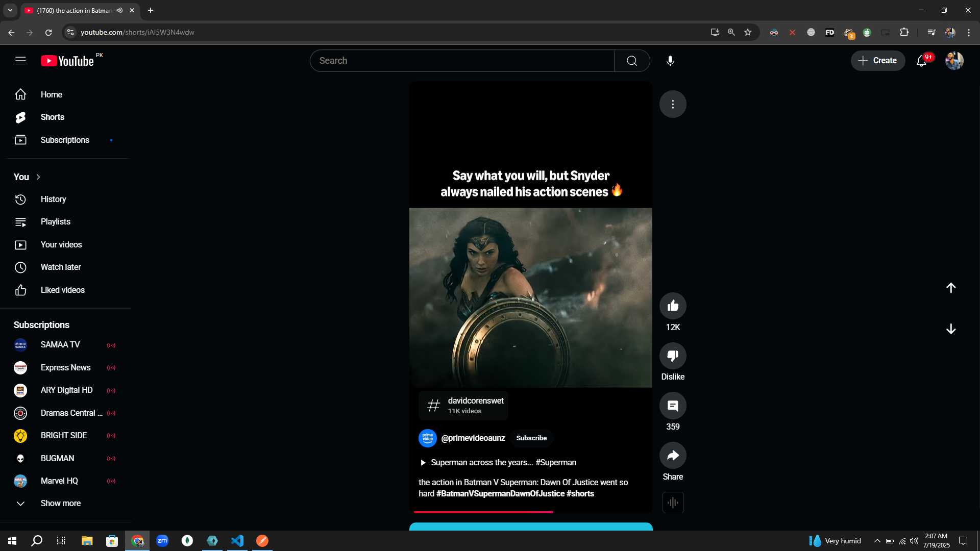The image size is (980, 551).
Task: Click the search magnifier button
Action: (632, 61)
